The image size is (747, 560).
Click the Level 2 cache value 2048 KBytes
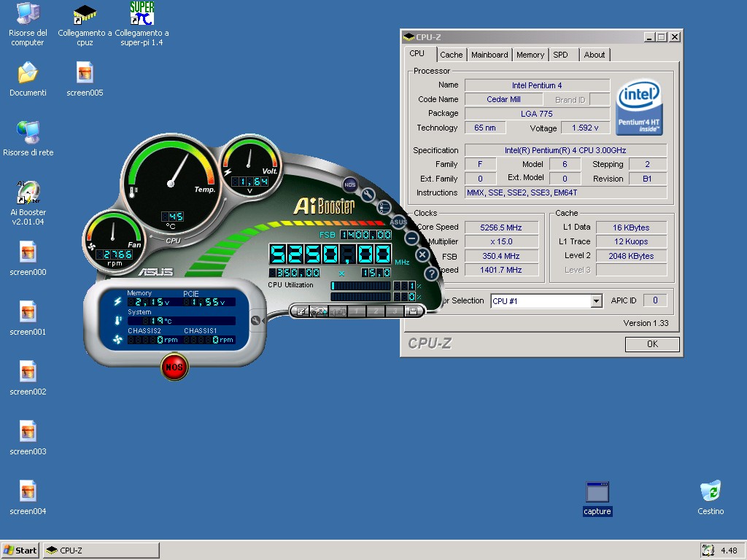tap(631, 256)
